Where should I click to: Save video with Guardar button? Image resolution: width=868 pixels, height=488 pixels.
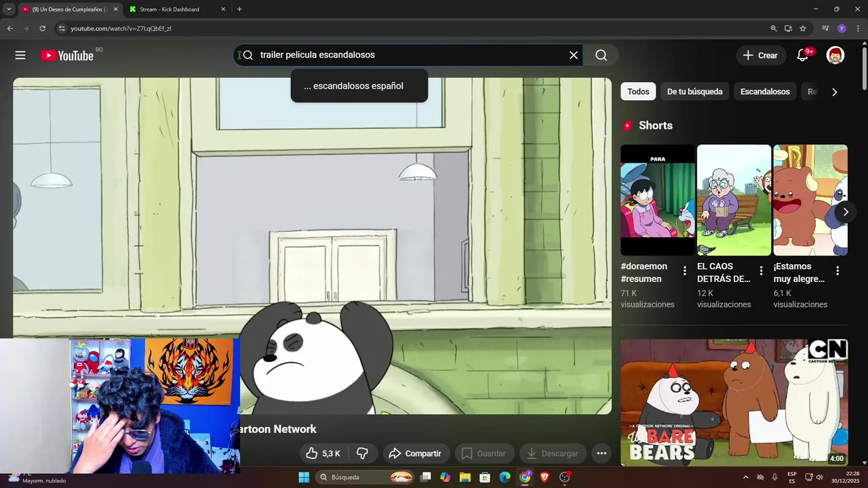click(485, 453)
